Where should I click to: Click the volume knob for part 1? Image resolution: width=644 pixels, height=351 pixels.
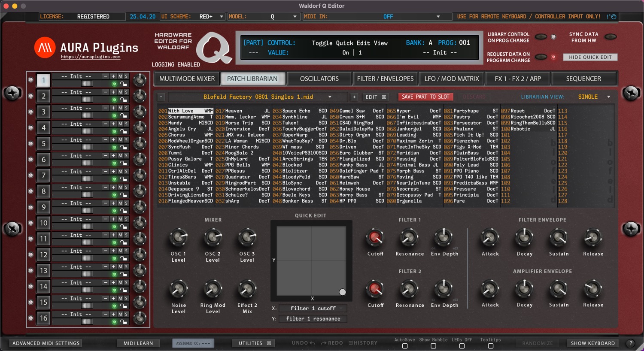pos(140,80)
